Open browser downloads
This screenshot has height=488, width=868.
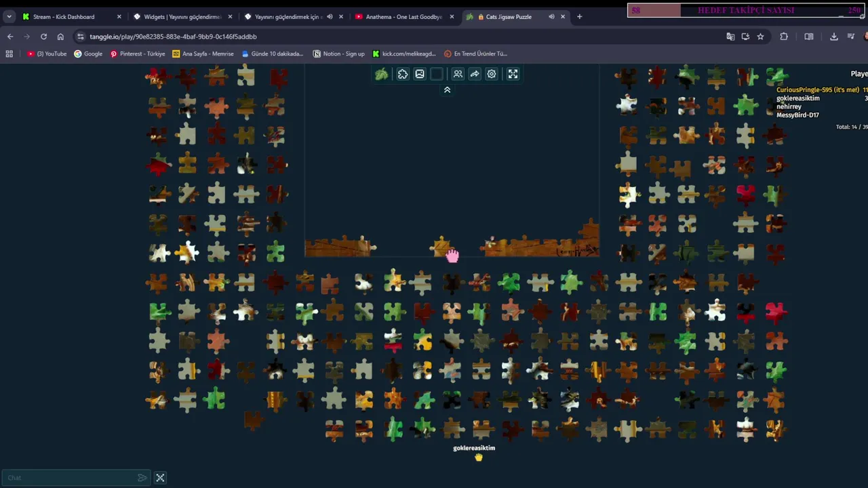pos(834,37)
